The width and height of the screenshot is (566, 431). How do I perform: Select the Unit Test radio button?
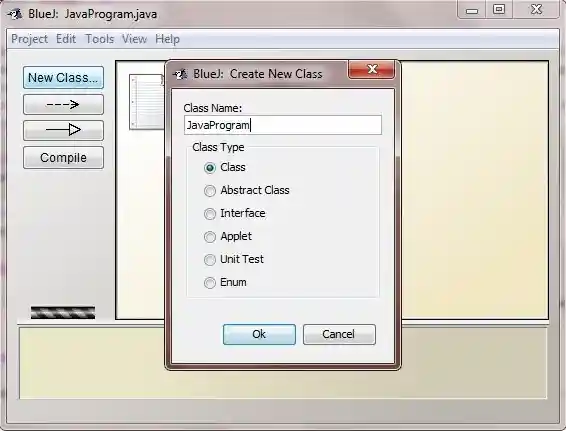(x=210, y=260)
